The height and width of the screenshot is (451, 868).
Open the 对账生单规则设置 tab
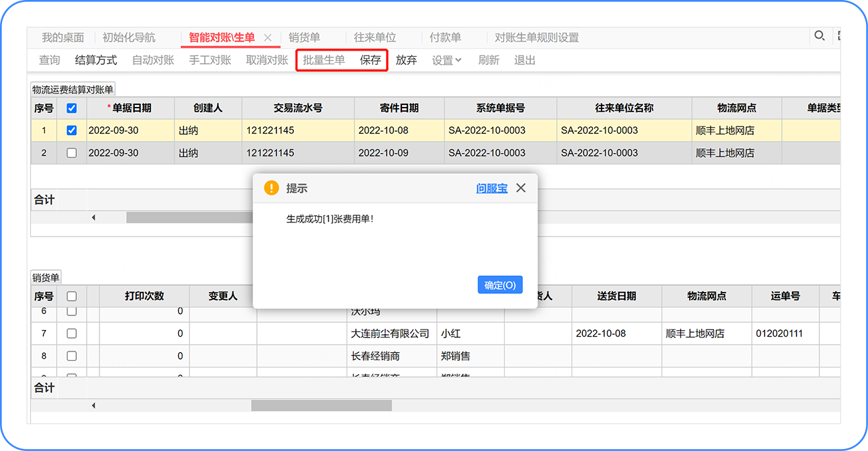point(537,37)
